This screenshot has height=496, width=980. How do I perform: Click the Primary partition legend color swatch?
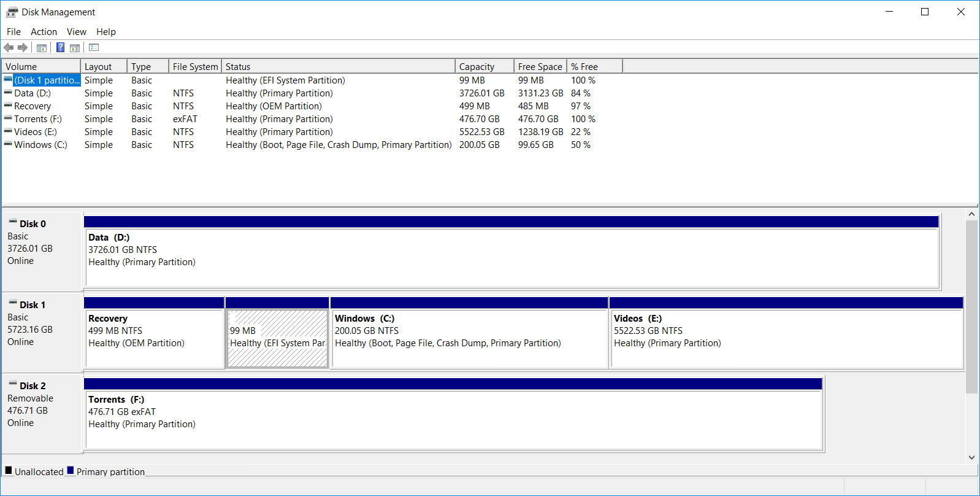71,471
